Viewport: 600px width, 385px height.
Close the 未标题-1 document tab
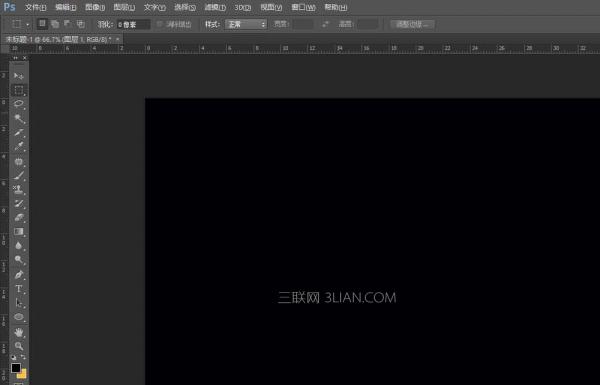click(117, 39)
